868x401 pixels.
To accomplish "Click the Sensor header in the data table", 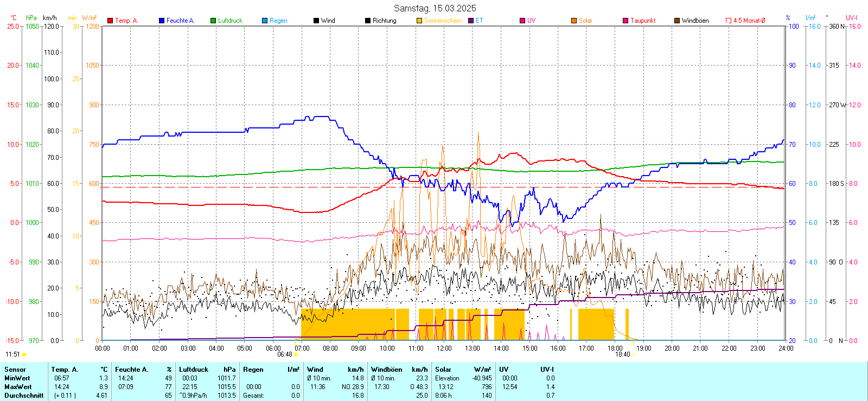I will (x=15, y=370).
